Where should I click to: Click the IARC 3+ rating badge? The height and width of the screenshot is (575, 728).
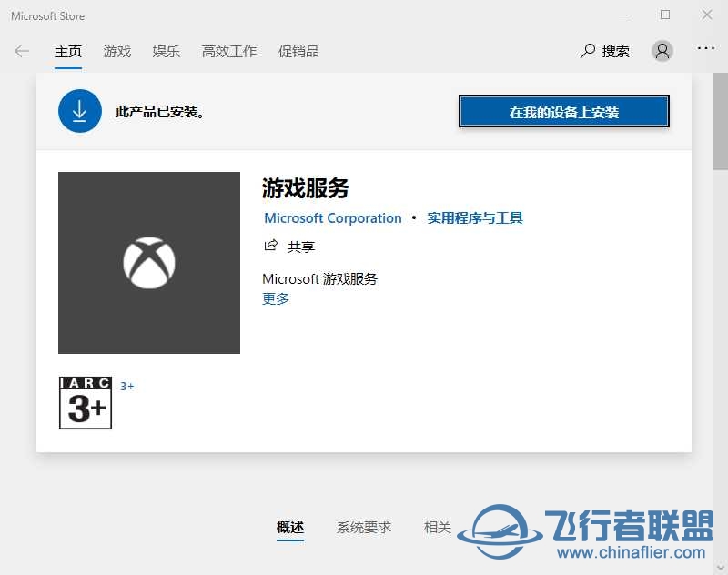[x=86, y=402]
